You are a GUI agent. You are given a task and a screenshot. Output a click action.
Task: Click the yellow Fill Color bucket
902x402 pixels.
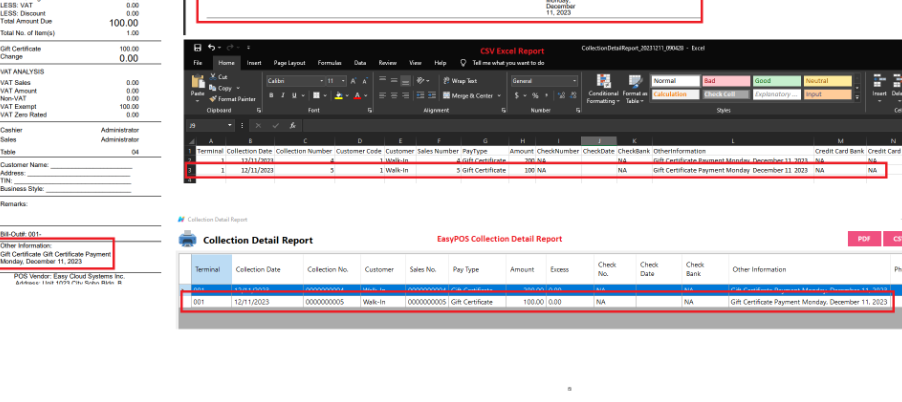point(339,95)
